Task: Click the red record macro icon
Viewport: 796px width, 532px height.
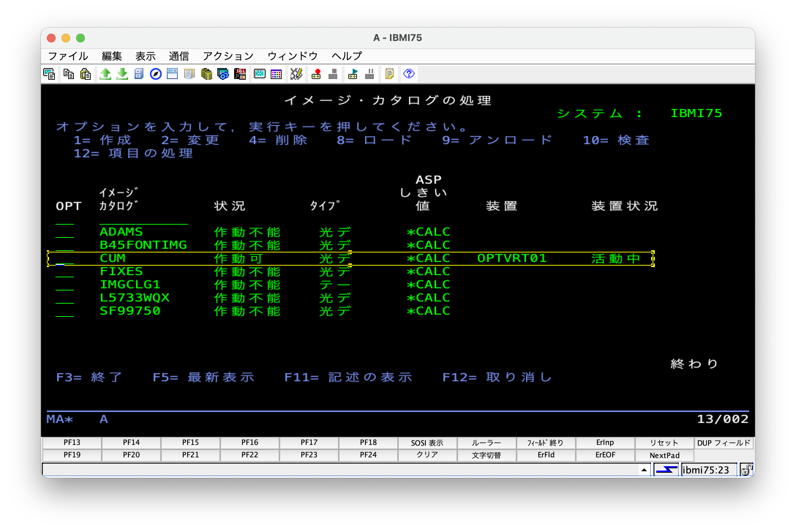Action: (x=316, y=74)
